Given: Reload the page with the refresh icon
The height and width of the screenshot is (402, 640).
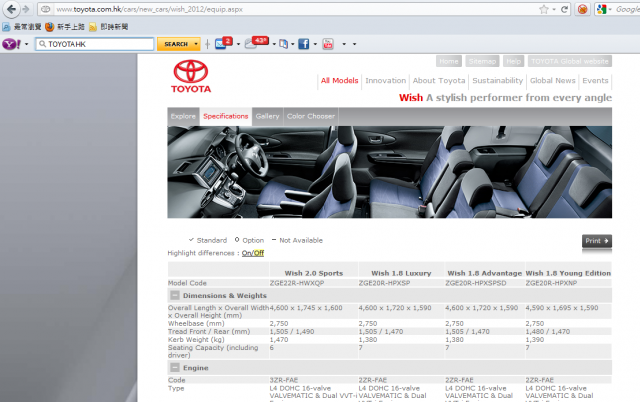Looking at the screenshot, I should [x=564, y=9].
